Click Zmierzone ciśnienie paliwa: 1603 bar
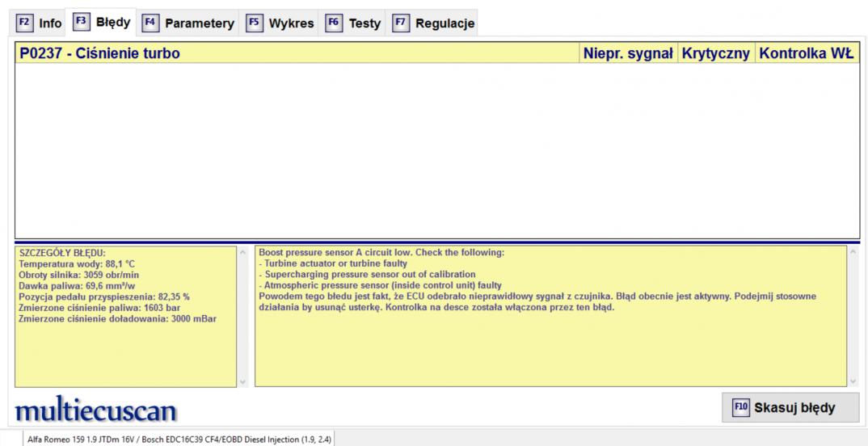 [99, 308]
